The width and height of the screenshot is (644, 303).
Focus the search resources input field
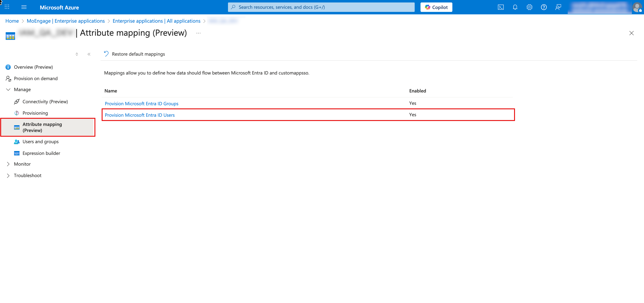click(x=321, y=7)
